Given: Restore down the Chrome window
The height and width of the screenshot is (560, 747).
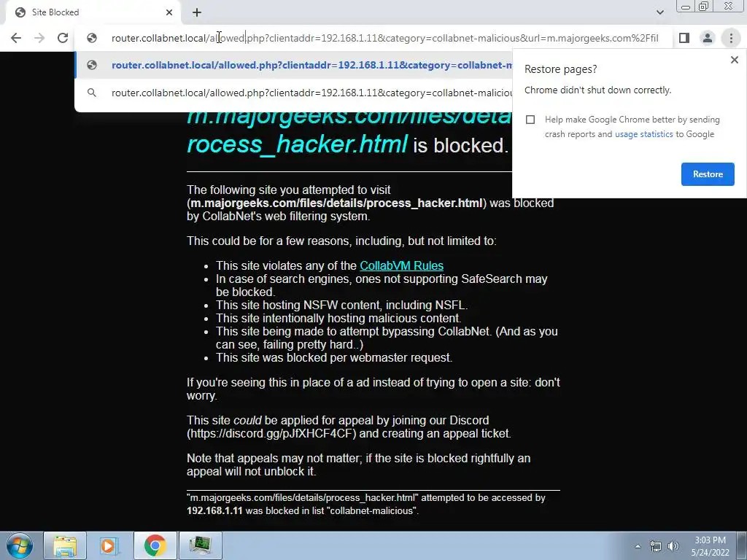Looking at the screenshot, I should pos(704,6).
